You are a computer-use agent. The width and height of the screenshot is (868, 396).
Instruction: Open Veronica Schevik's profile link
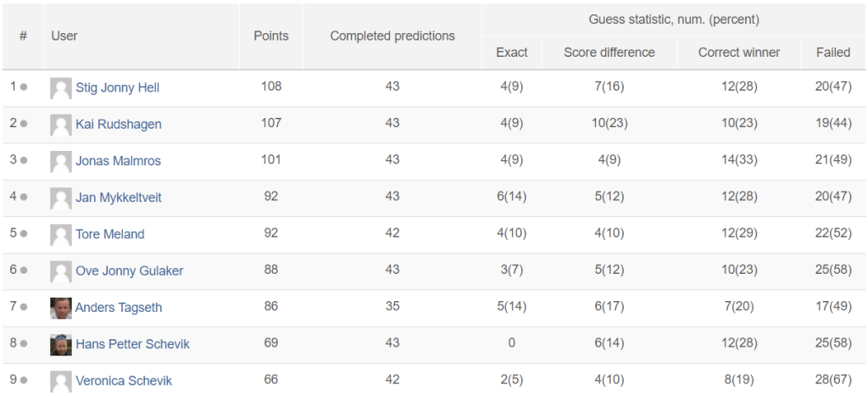click(x=124, y=381)
